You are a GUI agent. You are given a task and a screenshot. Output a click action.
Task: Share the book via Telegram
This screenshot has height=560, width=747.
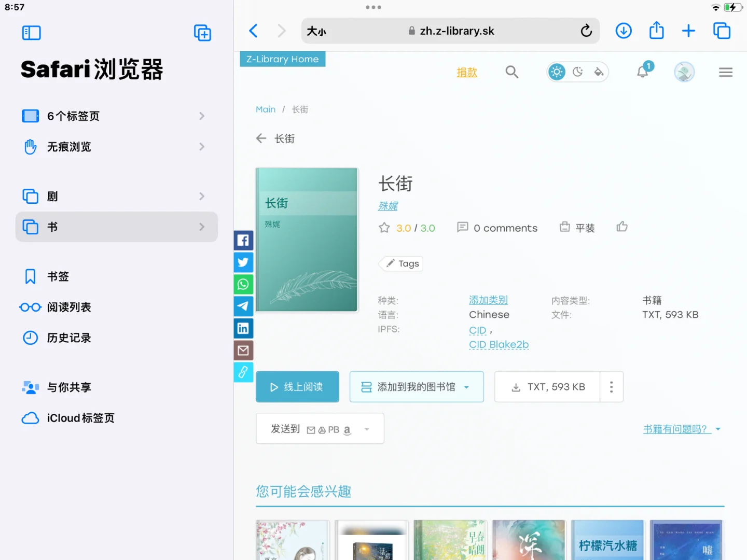click(x=243, y=306)
